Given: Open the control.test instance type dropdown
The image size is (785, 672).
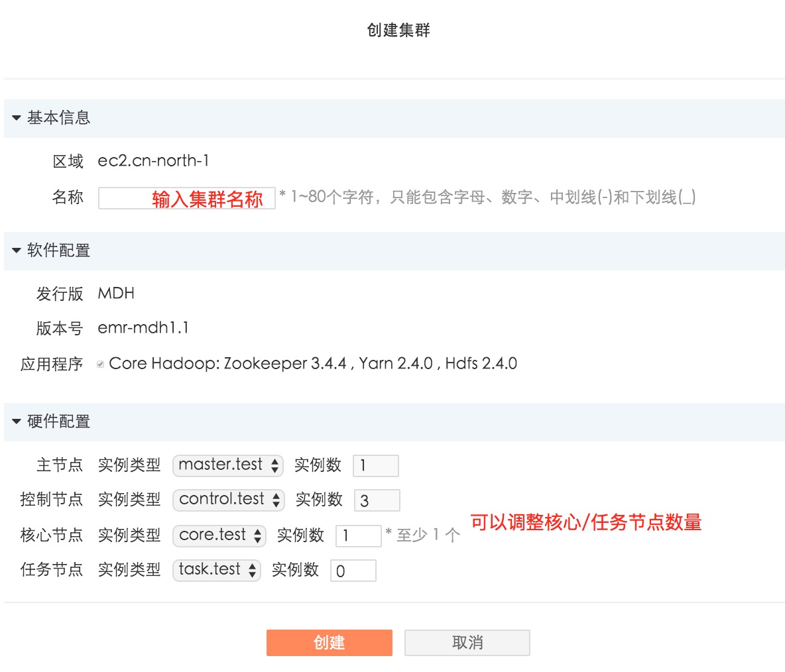Looking at the screenshot, I should click(228, 500).
